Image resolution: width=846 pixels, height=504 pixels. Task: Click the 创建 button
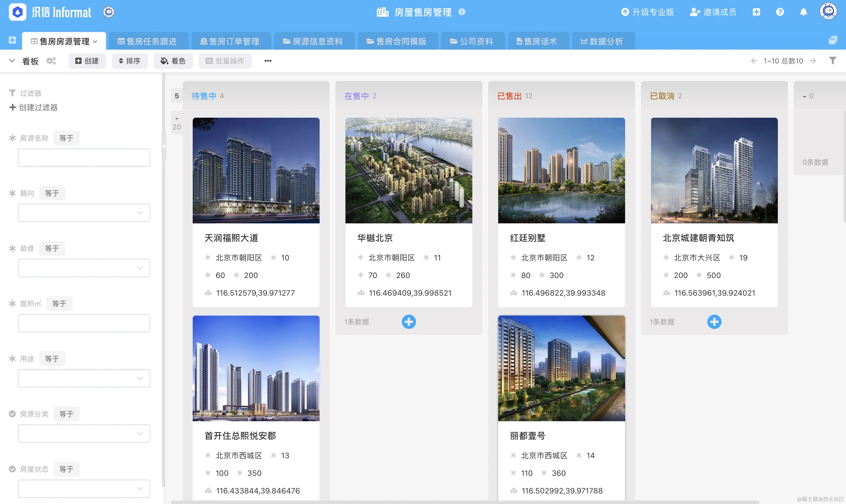(x=87, y=61)
